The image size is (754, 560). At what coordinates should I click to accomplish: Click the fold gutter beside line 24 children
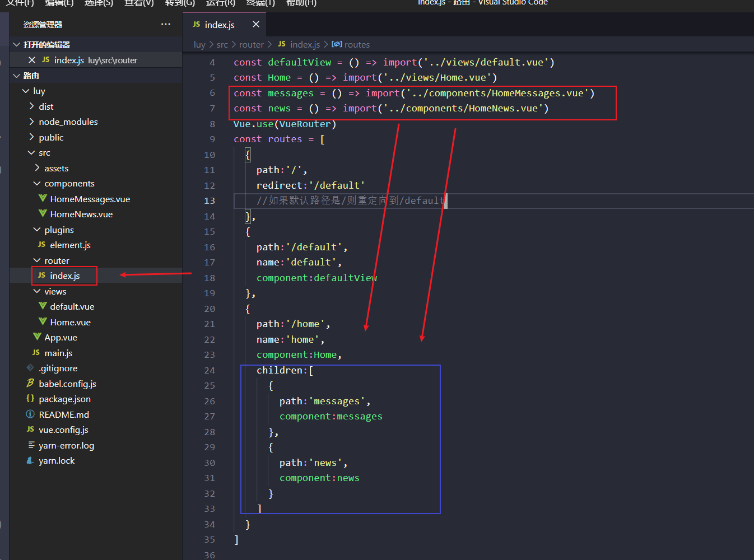click(224, 370)
